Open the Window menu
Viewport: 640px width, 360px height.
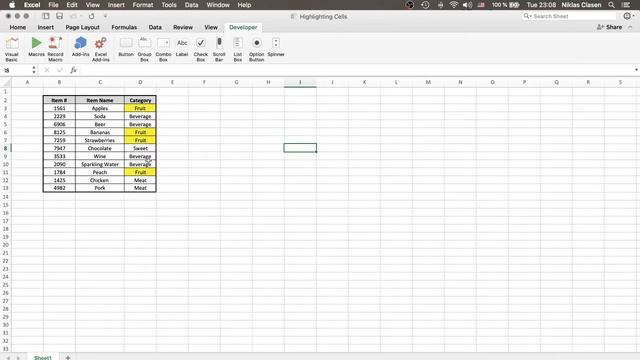218,5
